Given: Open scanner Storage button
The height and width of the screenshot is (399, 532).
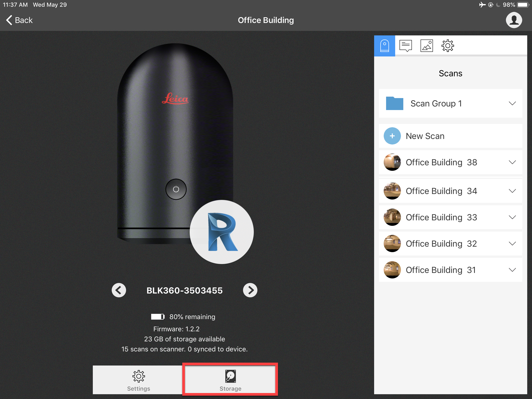Looking at the screenshot, I should 230,380.
